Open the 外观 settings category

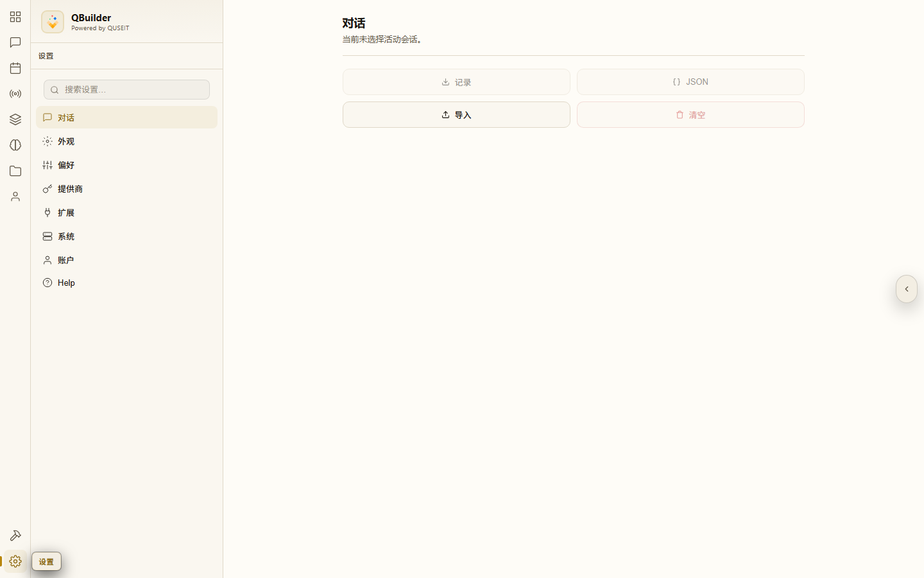[x=126, y=141]
